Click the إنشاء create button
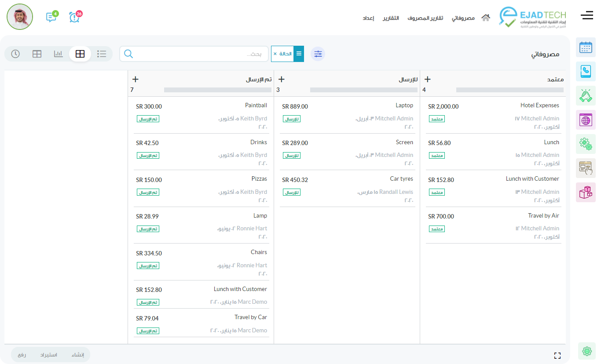601x364 pixels. point(77,355)
